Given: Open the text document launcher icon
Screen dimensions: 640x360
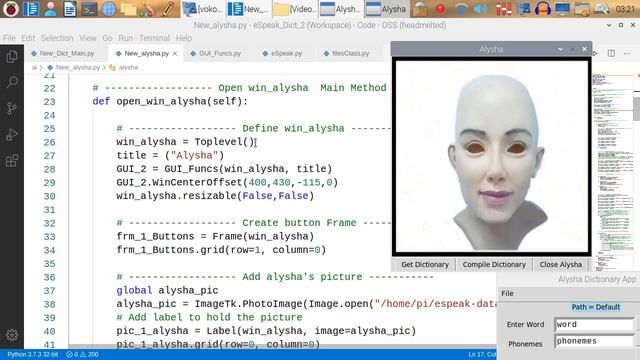Looking at the screenshot, I should [x=70, y=9].
